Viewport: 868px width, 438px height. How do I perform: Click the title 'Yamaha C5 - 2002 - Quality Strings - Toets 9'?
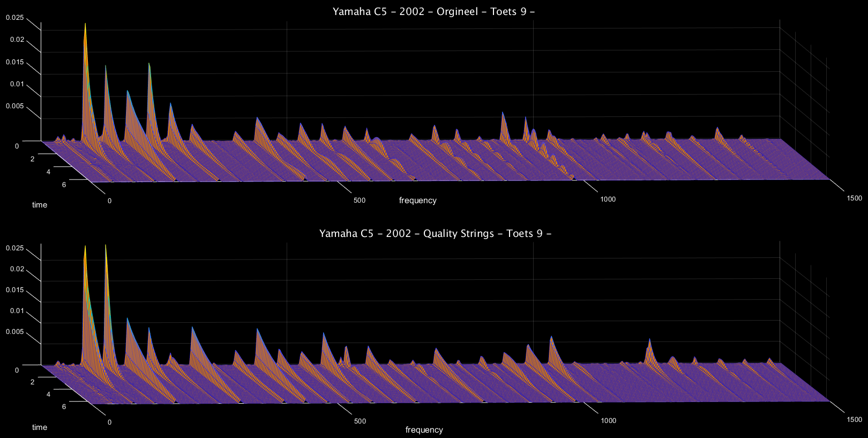pos(435,234)
